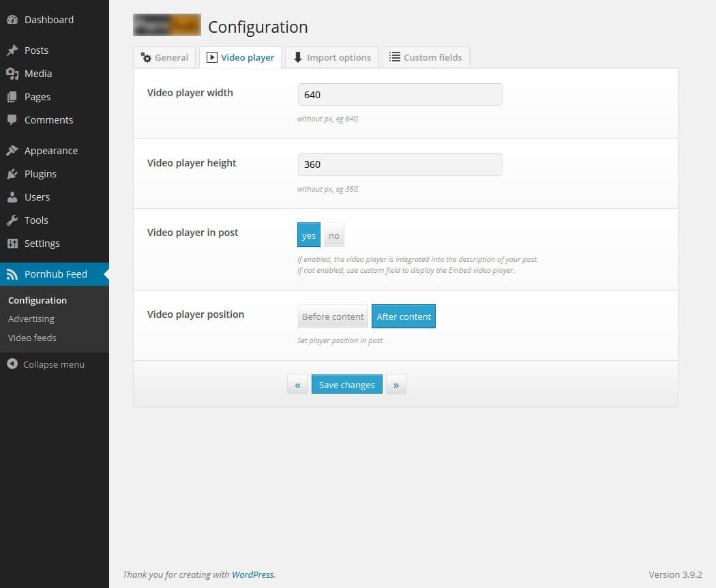The image size is (716, 588).
Task: Disable video player in post with no
Action: click(x=334, y=235)
